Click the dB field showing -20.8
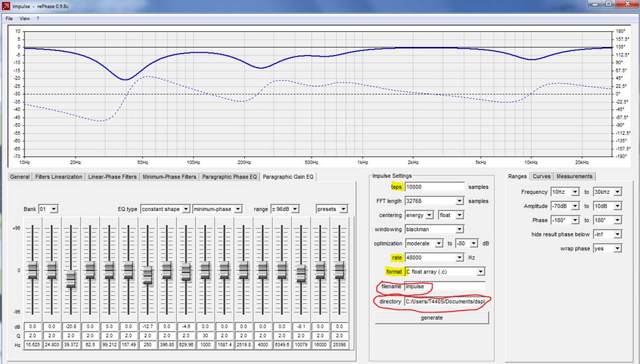The height and width of the screenshot is (364, 640). (71, 326)
